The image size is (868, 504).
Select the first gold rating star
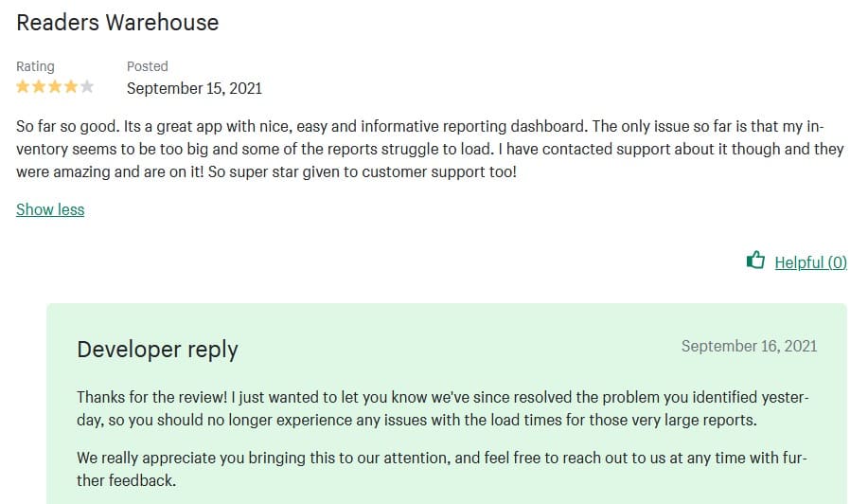(23, 86)
